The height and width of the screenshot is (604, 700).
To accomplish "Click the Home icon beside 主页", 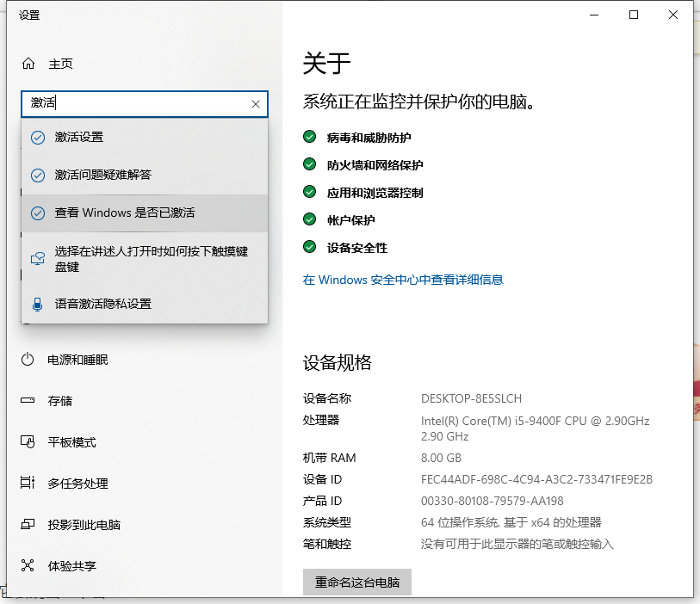I will tap(28, 64).
